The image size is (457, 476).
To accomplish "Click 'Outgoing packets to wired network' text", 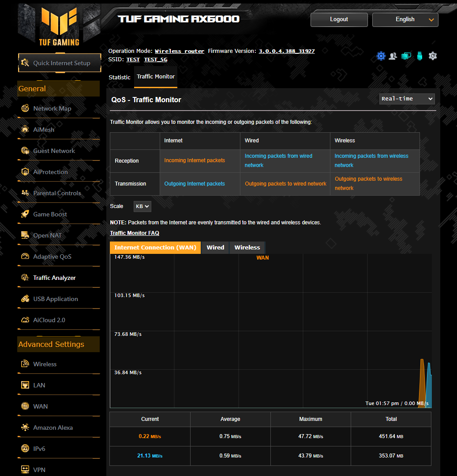I will click(x=285, y=184).
